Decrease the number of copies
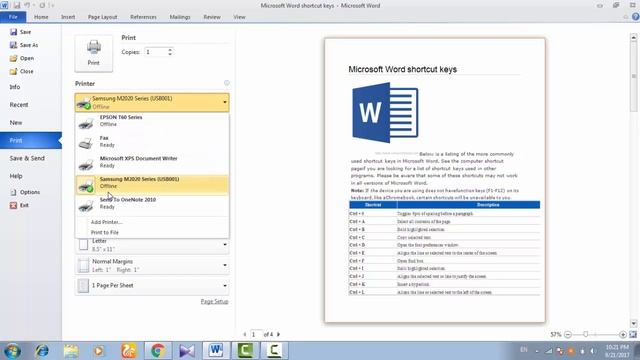Image resolution: width=640 pixels, height=360 pixels. (x=170, y=54)
